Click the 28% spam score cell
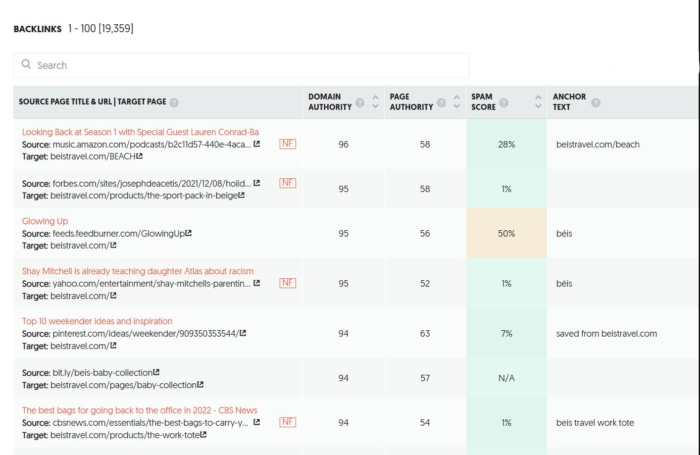 (x=506, y=144)
